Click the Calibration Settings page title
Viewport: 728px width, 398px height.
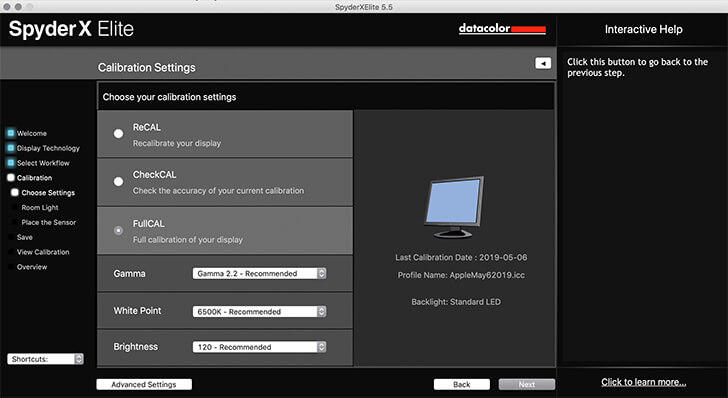pos(147,68)
